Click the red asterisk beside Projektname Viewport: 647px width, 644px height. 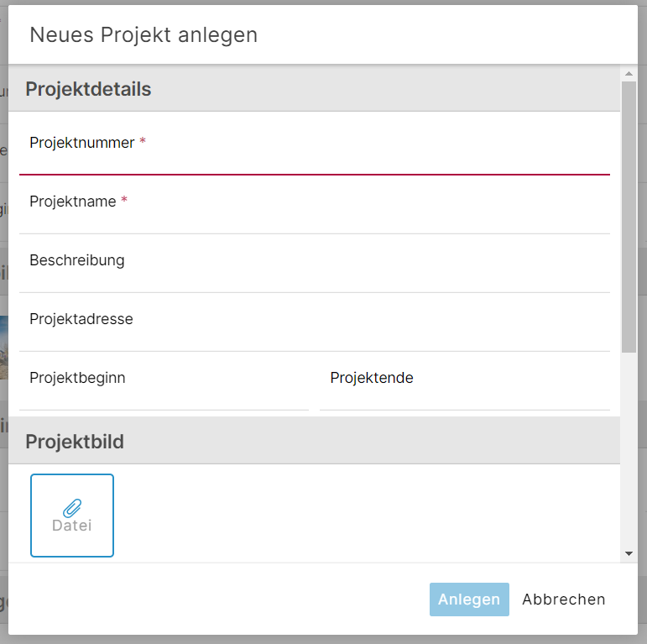124,200
